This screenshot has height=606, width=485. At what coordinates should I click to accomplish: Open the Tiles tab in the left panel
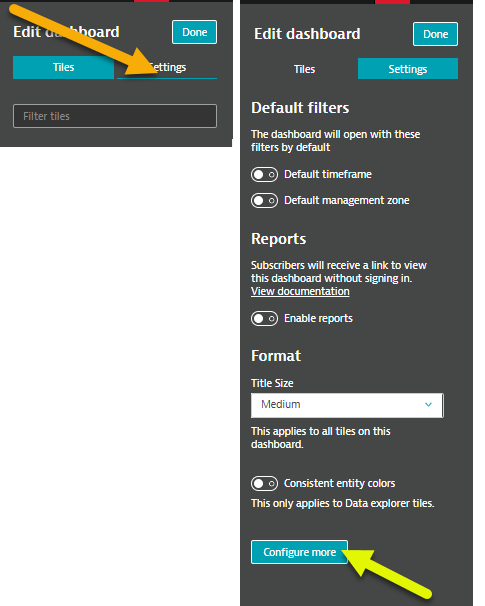click(63, 67)
